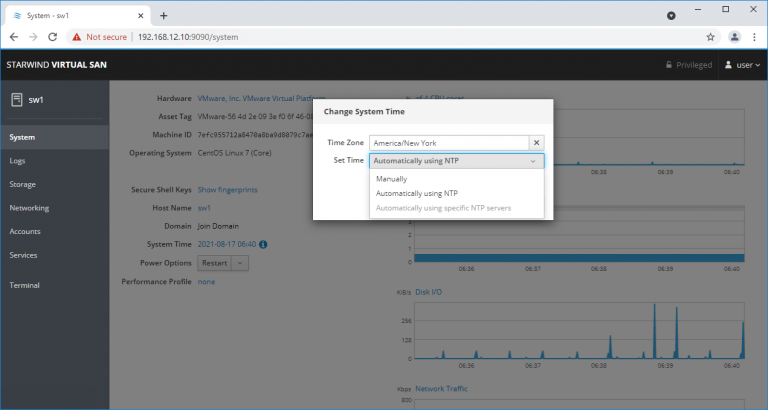Click the sw1 host label in sidebar
Screen dimensions: 768x410
click(x=36, y=100)
